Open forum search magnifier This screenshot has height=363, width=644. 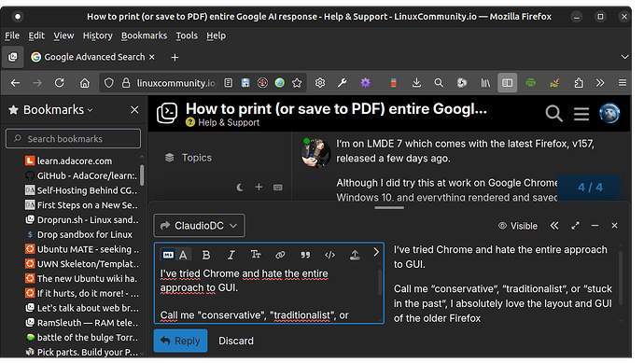553,113
